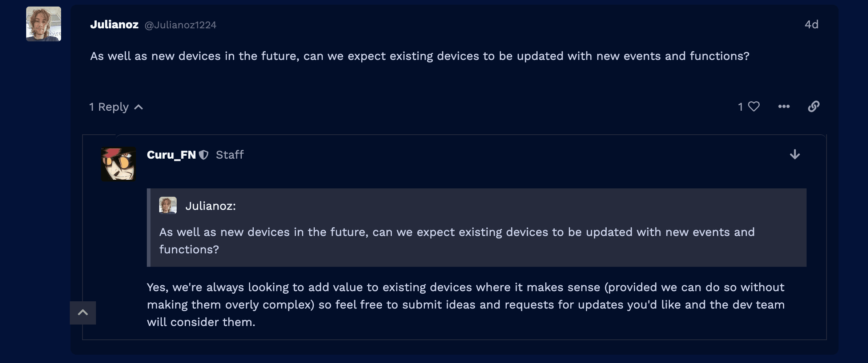Copy post link via chain icon
868x363 pixels.
tap(813, 106)
